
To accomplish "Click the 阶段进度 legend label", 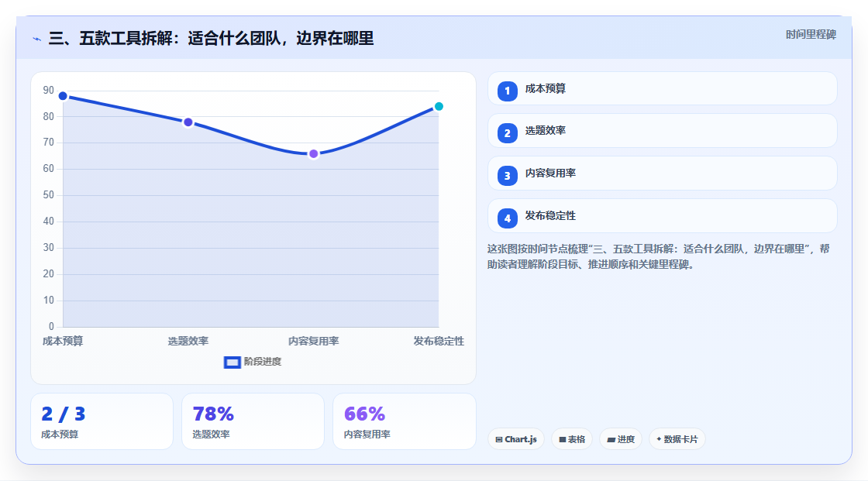I will 263,362.
